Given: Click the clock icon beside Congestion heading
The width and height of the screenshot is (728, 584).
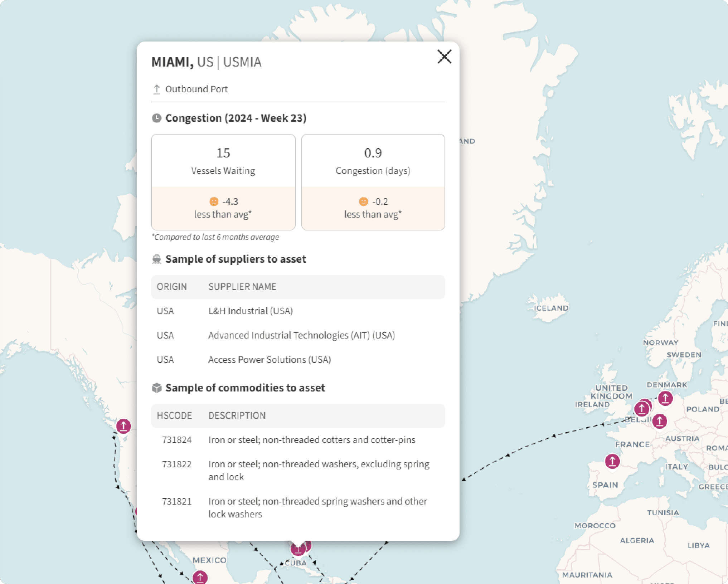Looking at the screenshot, I should (x=156, y=118).
